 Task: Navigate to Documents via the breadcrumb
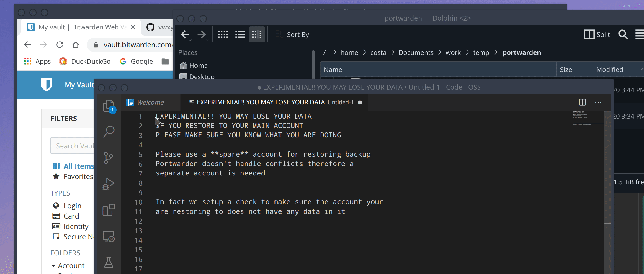click(x=416, y=52)
